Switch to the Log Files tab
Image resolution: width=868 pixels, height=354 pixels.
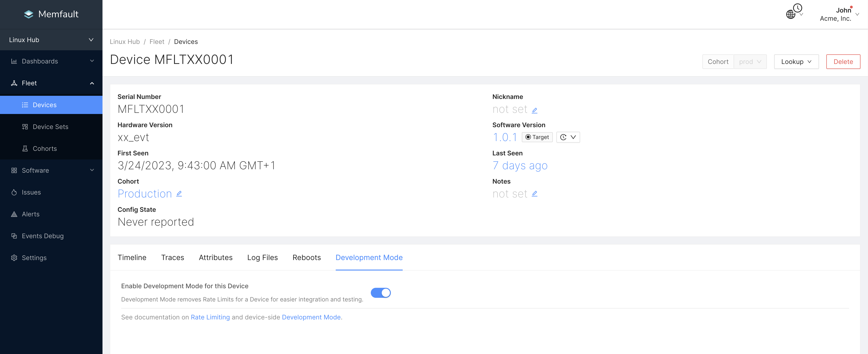262,258
